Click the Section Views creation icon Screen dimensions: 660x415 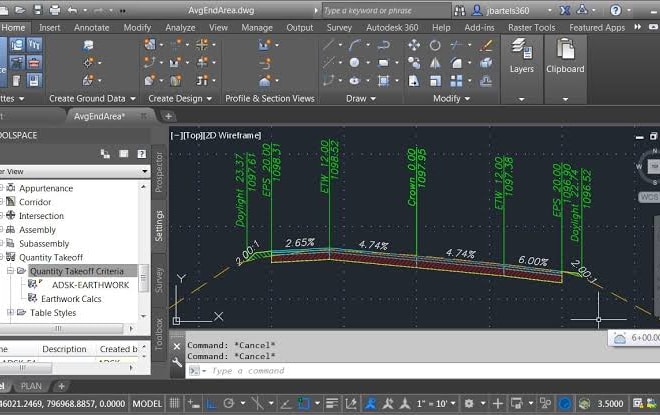pyautogui.click(x=265, y=80)
